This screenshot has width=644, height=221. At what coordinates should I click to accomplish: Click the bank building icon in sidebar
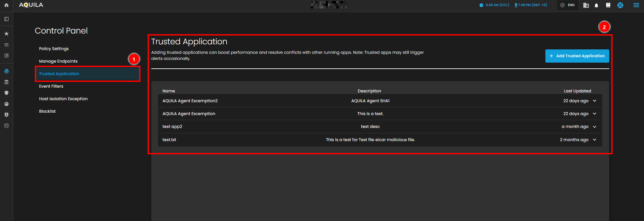click(6, 82)
